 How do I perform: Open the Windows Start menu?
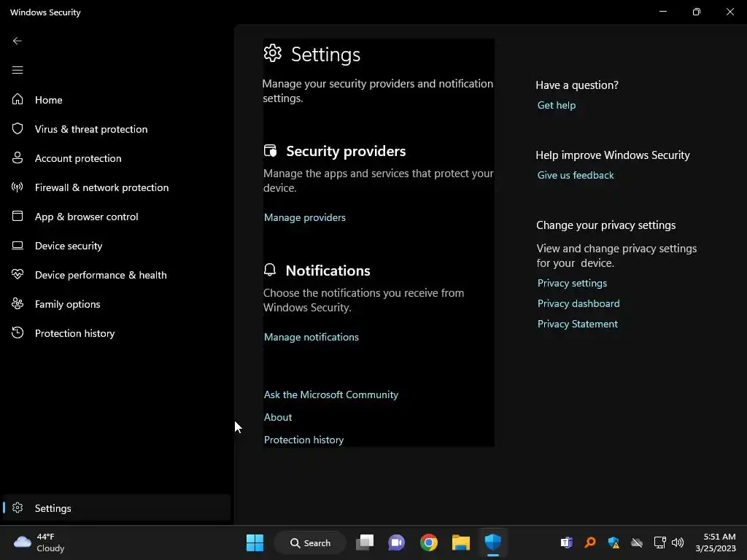tap(255, 542)
